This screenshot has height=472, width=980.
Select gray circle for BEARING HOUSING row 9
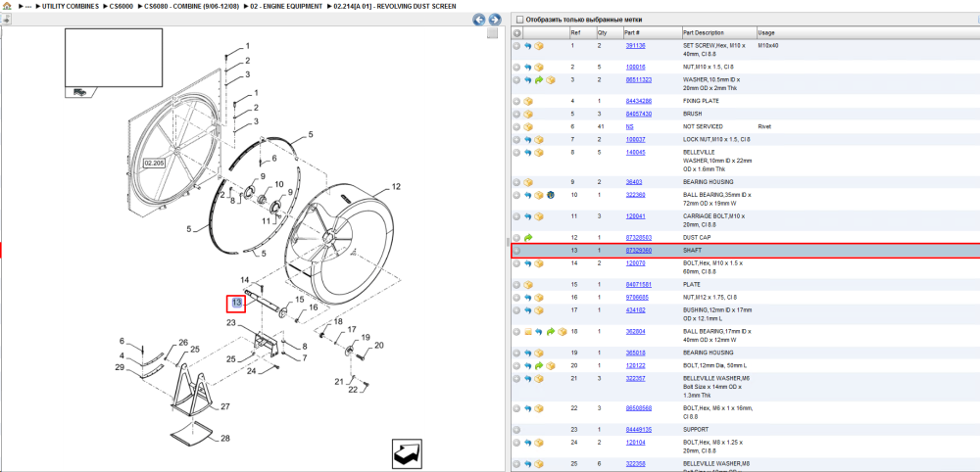(516, 182)
